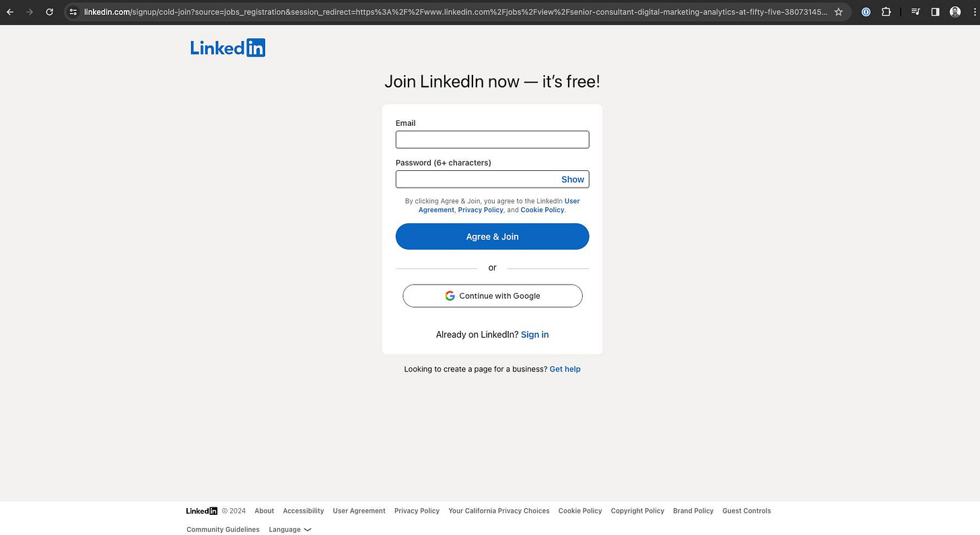Show the password characters
The height and width of the screenshot is (535, 980).
573,180
